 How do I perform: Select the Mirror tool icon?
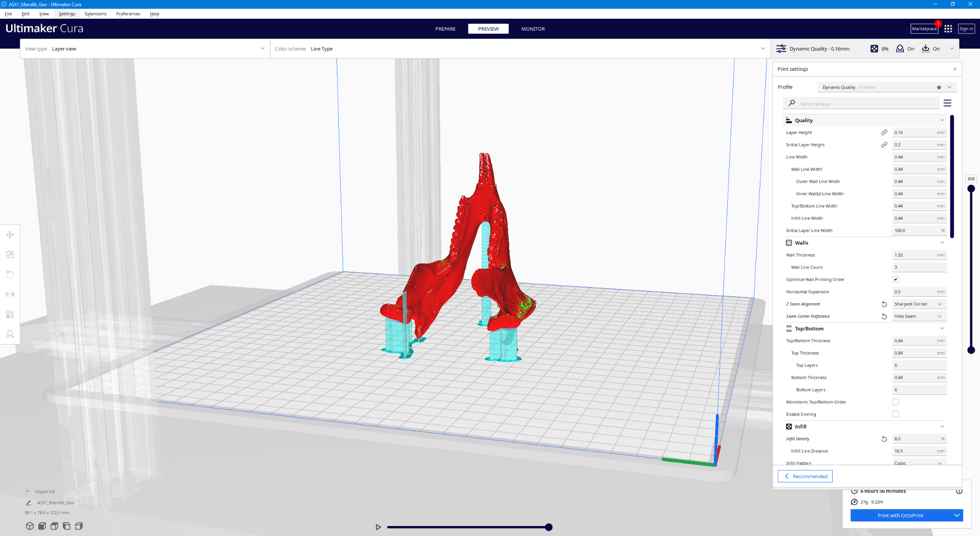tap(10, 294)
